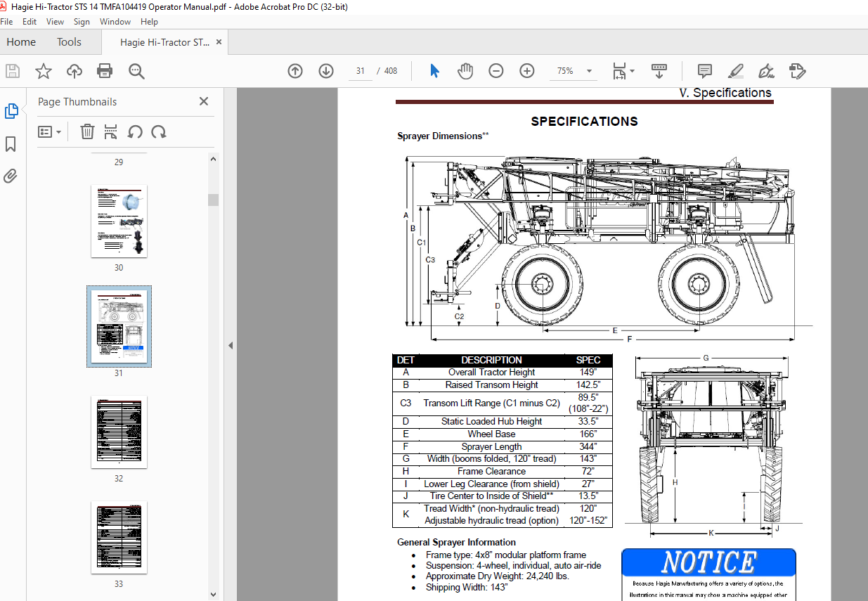Open the Find text magnifier
The image size is (868, 601).
click(136, 71)
